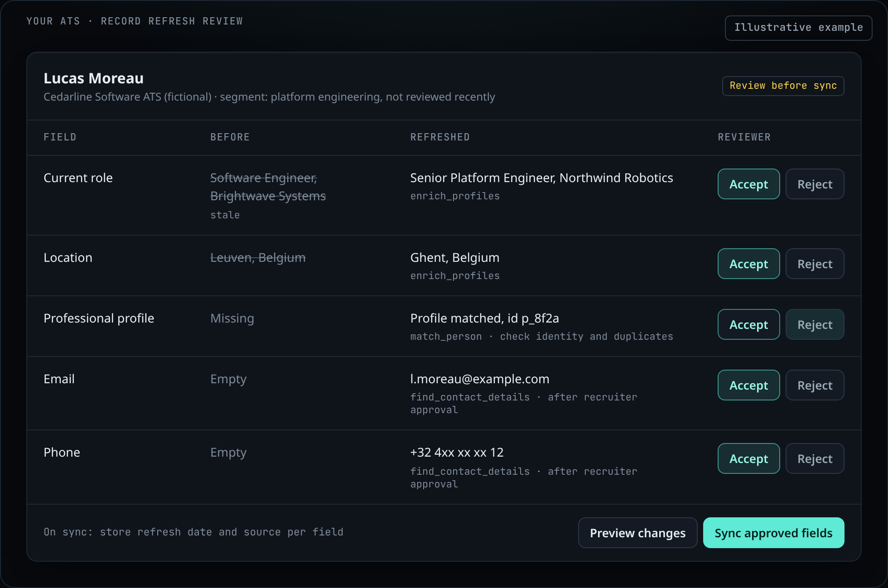Click the REFRESHED column header

(440, 137)
